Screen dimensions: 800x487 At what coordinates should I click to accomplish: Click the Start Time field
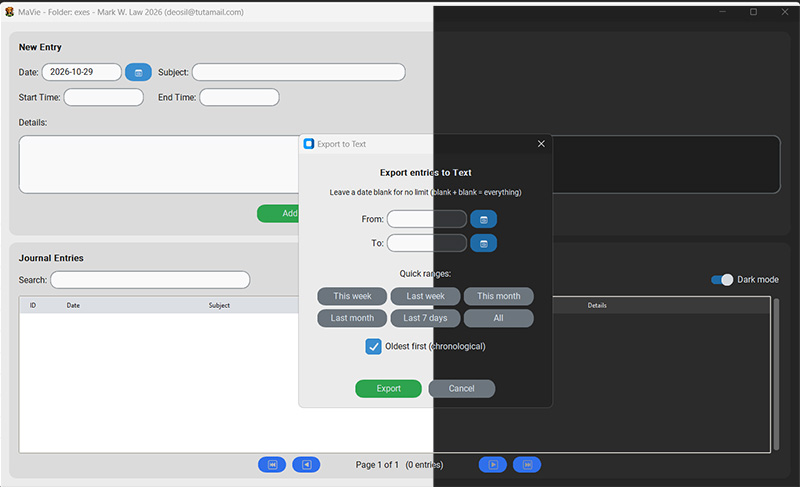104,97
